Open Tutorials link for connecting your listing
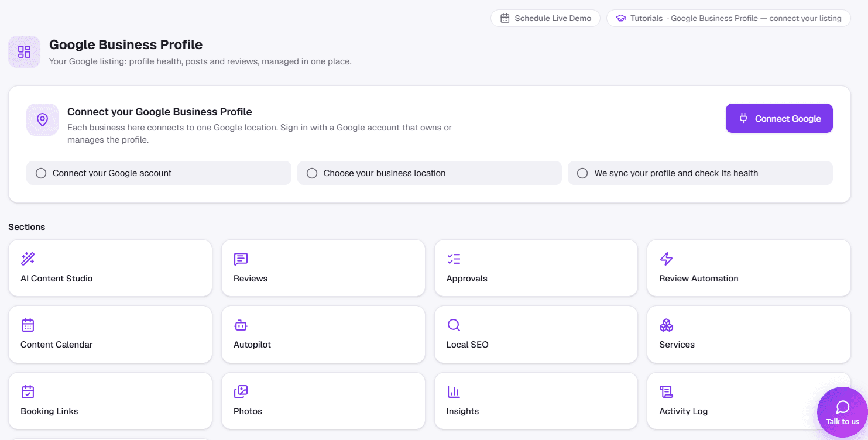Screen dimensions: 868x440 (x=729, y=18)
